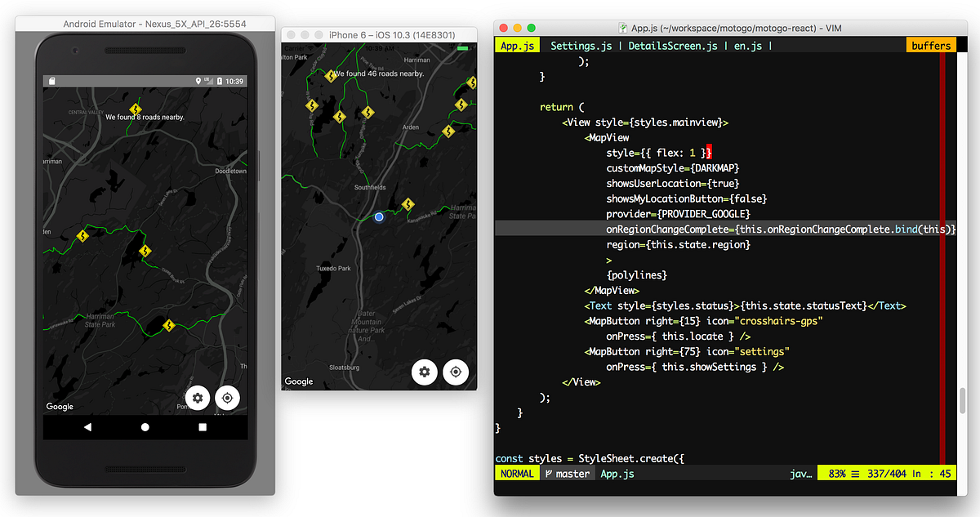980x517 pixels.
Task: Click the NORMAL mode indicator in VIM statusline
Action: 516,473
